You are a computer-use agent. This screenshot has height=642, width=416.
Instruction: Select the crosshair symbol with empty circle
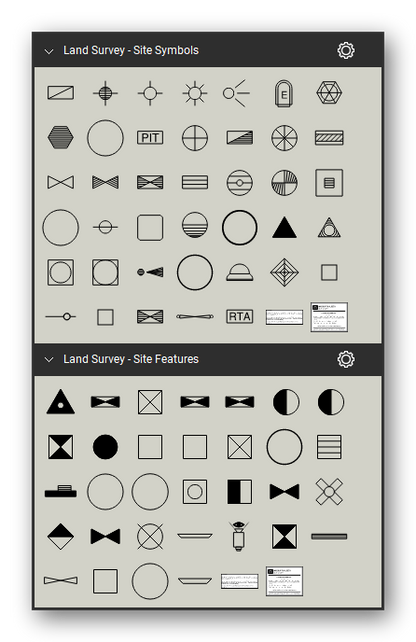[150, 93]
